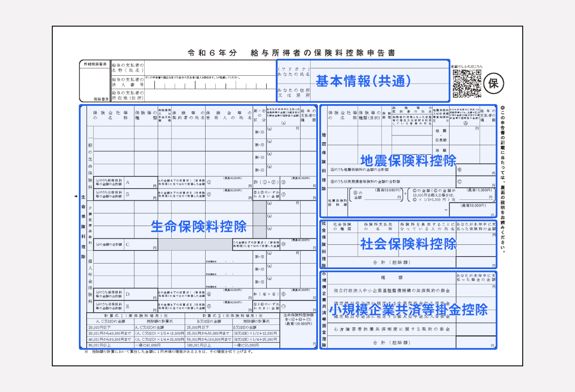Click 心身障害者扶養共済制度に関する契約の掛金 row

pos(392,329)
